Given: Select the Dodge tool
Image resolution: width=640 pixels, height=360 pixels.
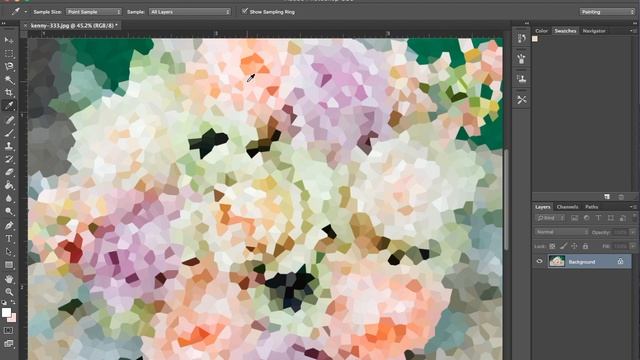Looking at the screenshot, I should pyautogui.click(x=9, y=211).
